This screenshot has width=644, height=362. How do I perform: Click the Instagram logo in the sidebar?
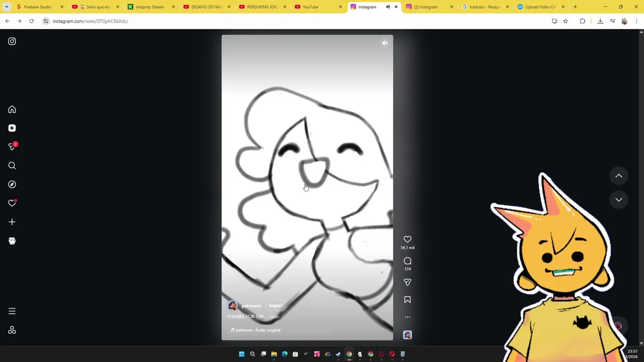[12, 41]
